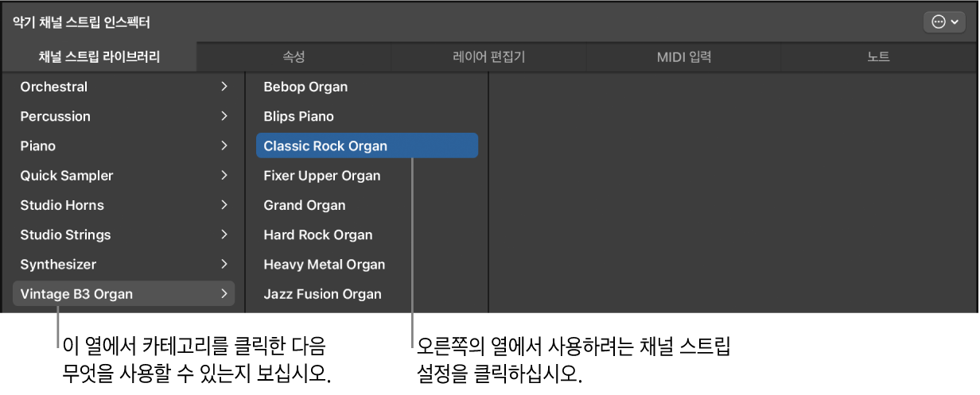Expand the Orchestral category chevron

[224, 87]
